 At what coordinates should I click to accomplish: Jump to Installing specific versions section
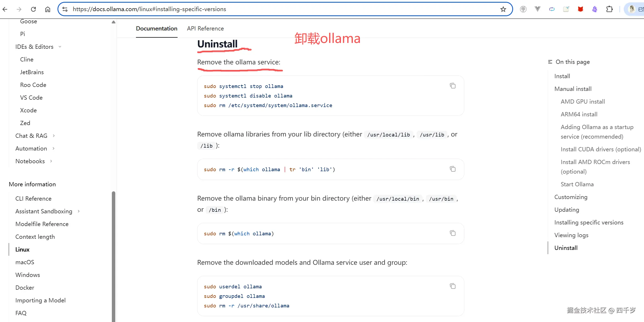pyautogui.click(x=589, y=222)
